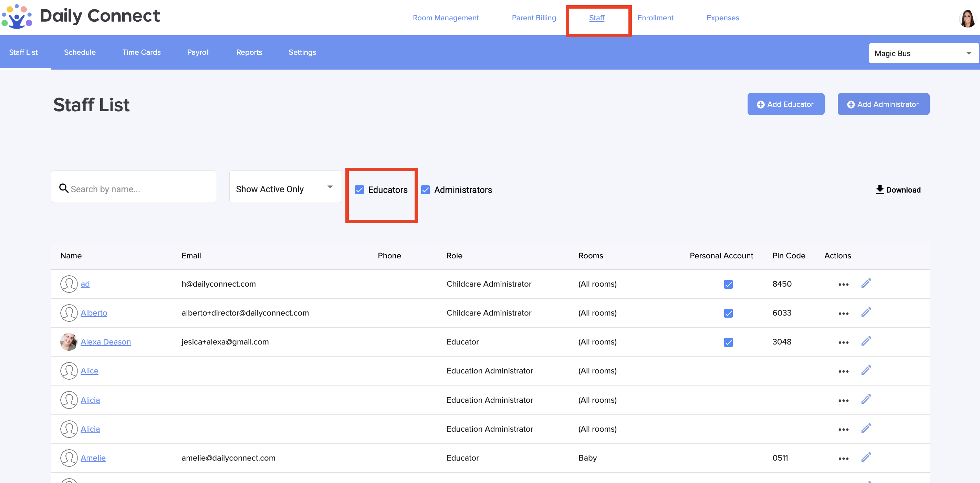The width and height of the screenshot is (980, 483).
Task: Click the pencil edit icon for Alice
Action: (x=866, y=370)
